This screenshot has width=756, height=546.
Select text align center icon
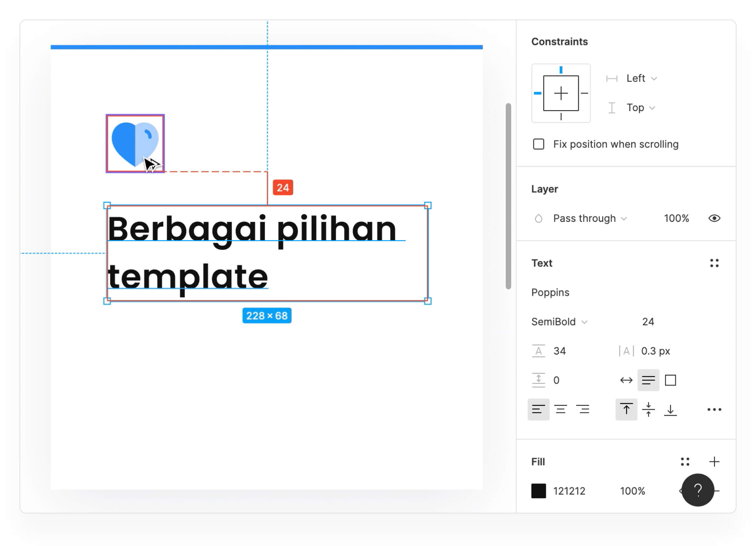[x=560, y=409]
